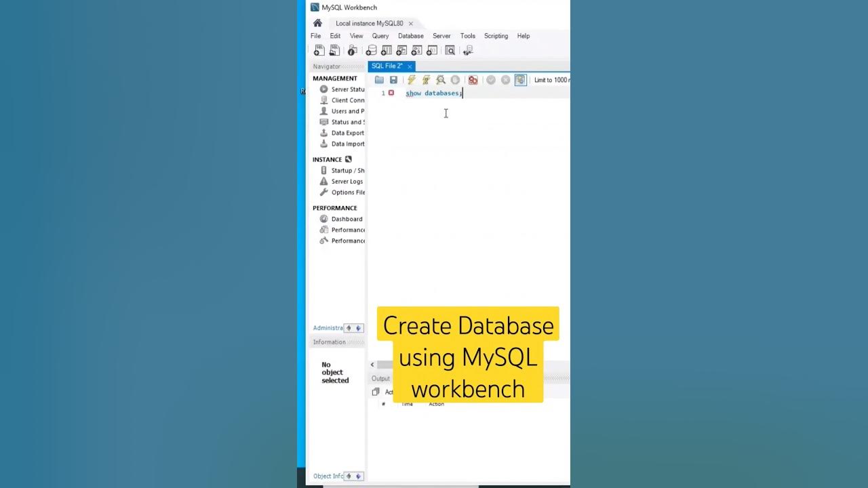
Task: Close the Local instance MySQL80 tab
Action: click(410, 24)
